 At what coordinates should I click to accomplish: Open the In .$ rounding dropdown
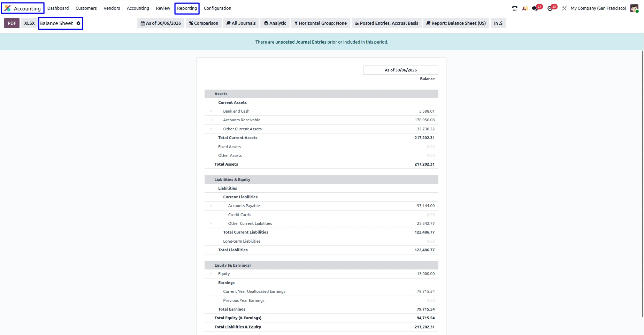pyautogui.click(x=498, y=23)
